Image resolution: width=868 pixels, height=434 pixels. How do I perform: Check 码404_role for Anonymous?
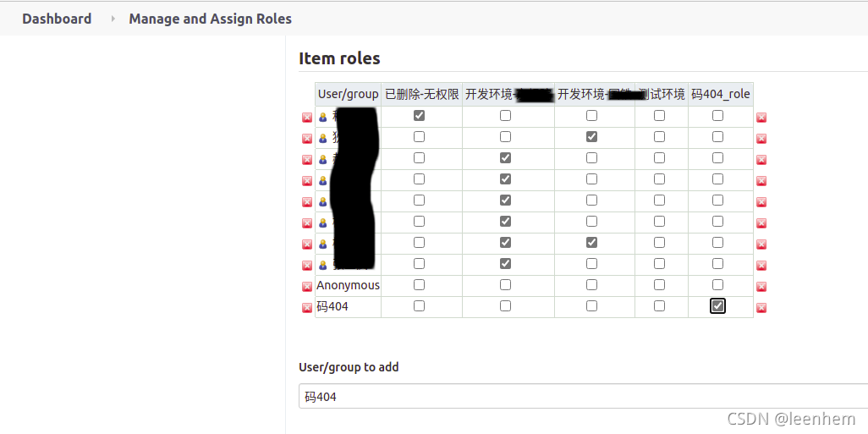717,284
